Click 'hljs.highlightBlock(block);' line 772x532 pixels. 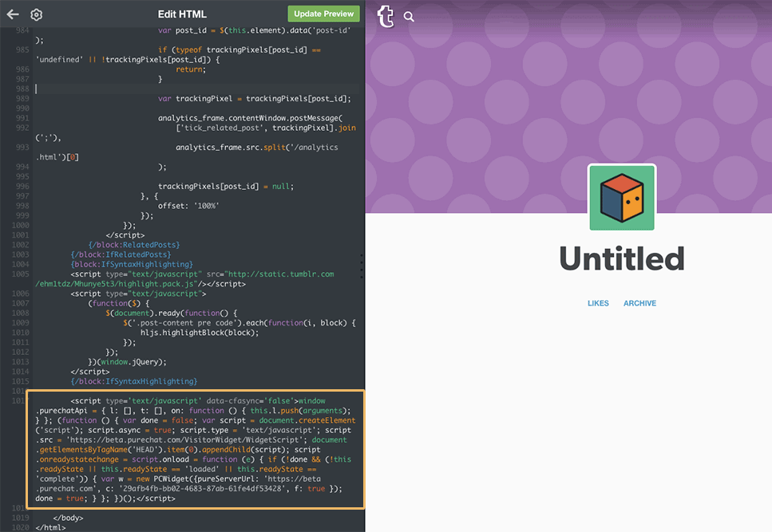(200, 333)
